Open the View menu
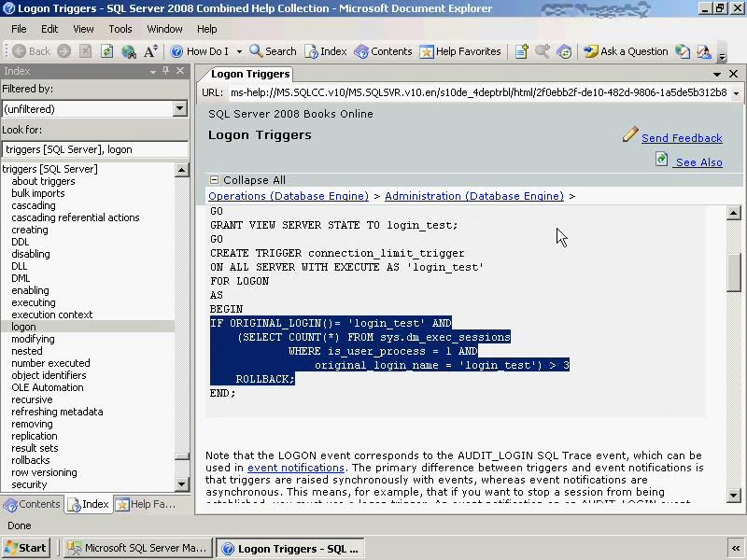The image size is (747, 560). click(83, 29)
